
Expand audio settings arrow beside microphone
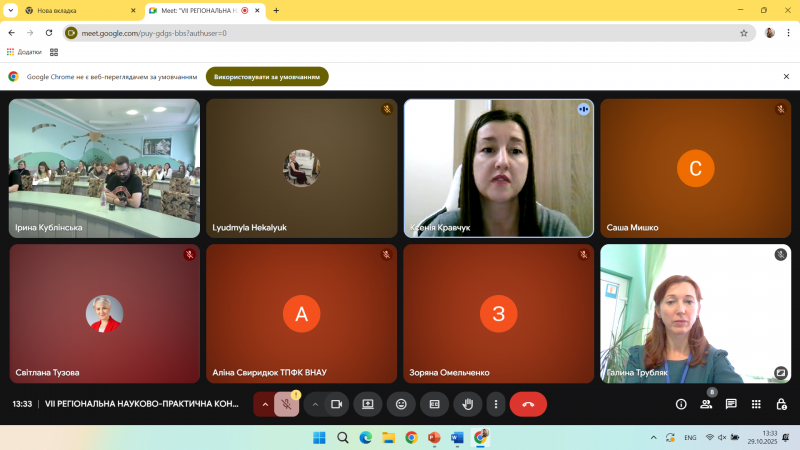tap(265, 404)
